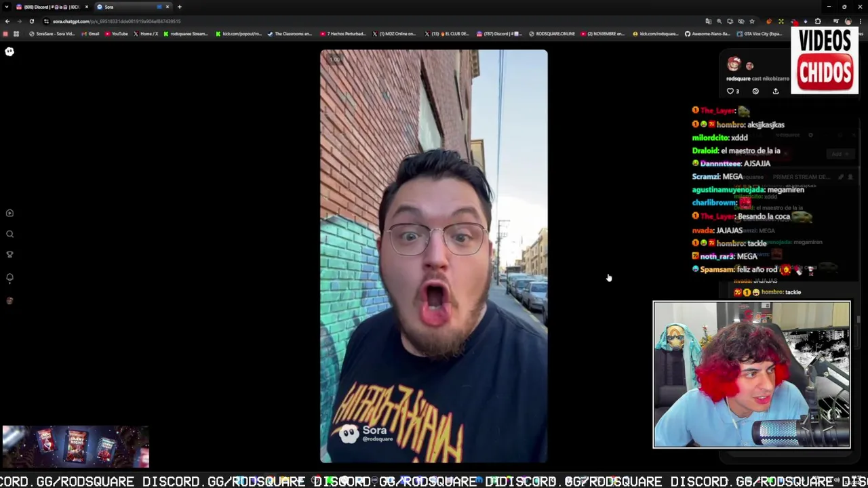The height and width of the screenshot is (488, 868).
Task: Click the media control icon in toolbar
Action: coord(835,21)
